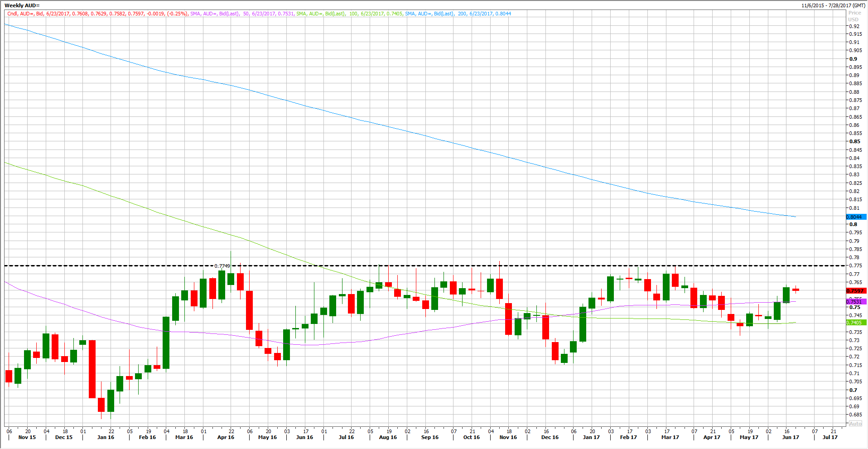The height and width of the screenshot is (449, 868).
Task: Click the latest small red candle
Action: (796, 290)
